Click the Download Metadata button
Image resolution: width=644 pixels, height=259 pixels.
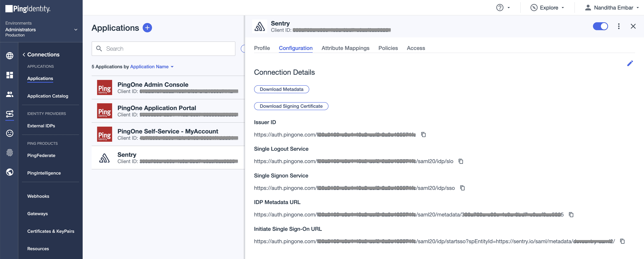[x=281, y=89]
